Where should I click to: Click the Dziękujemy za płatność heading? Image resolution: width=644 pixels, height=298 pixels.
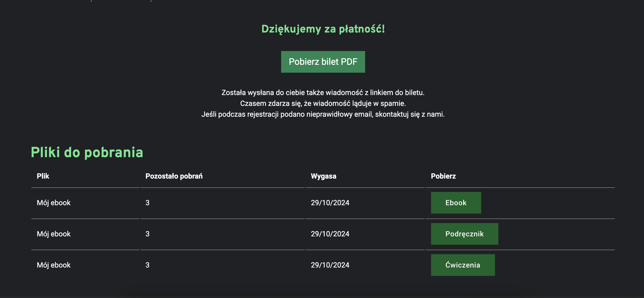(x=323, y=29)
